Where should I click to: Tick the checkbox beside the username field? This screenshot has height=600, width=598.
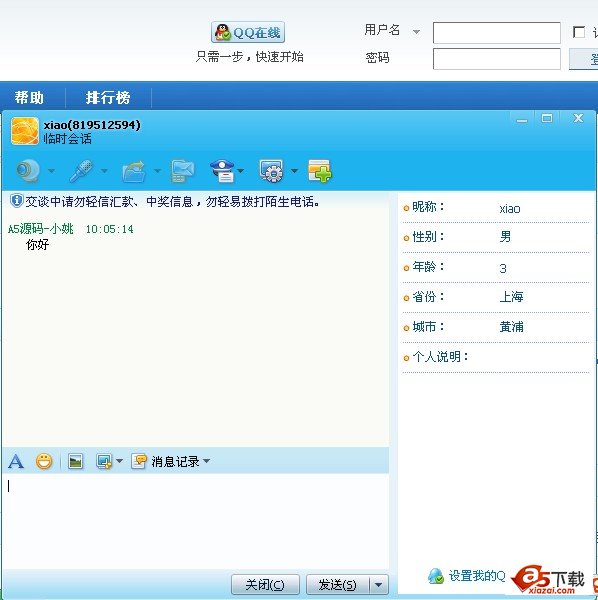pyautogui.click(x=579, y=32)
